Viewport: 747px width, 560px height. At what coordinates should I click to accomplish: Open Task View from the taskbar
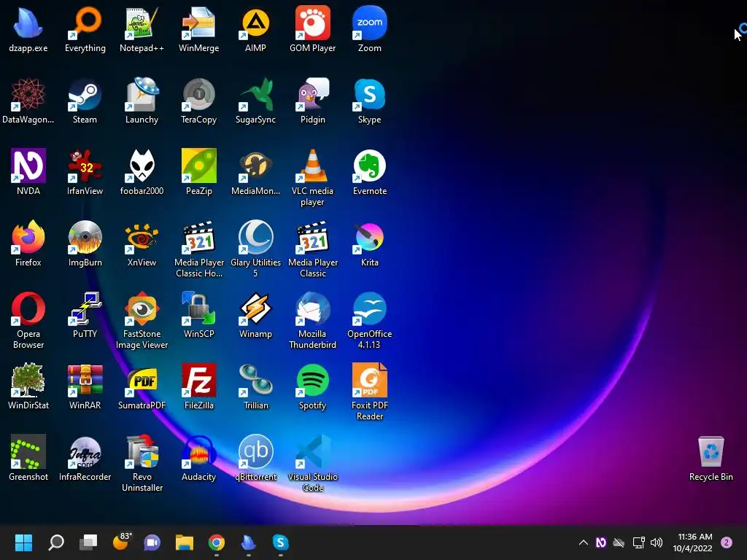[x=88, y=542]
